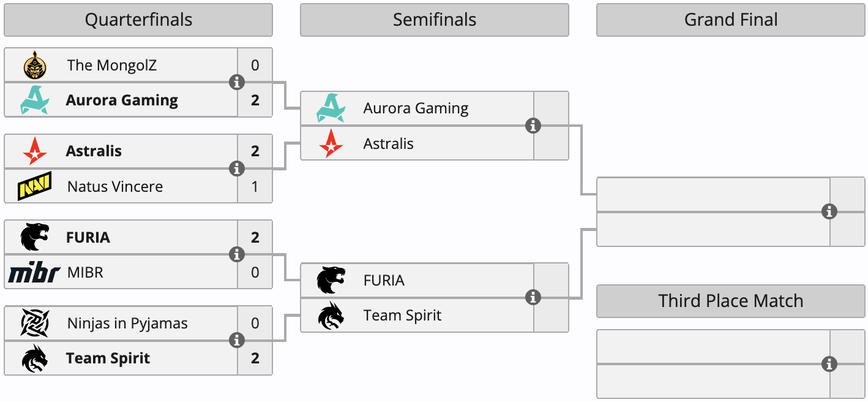The width and height of the screenshot is (868, 402).
Task: Click Aurora Gaming logo in quarterfinals
Action: click(x=35, y=100)
